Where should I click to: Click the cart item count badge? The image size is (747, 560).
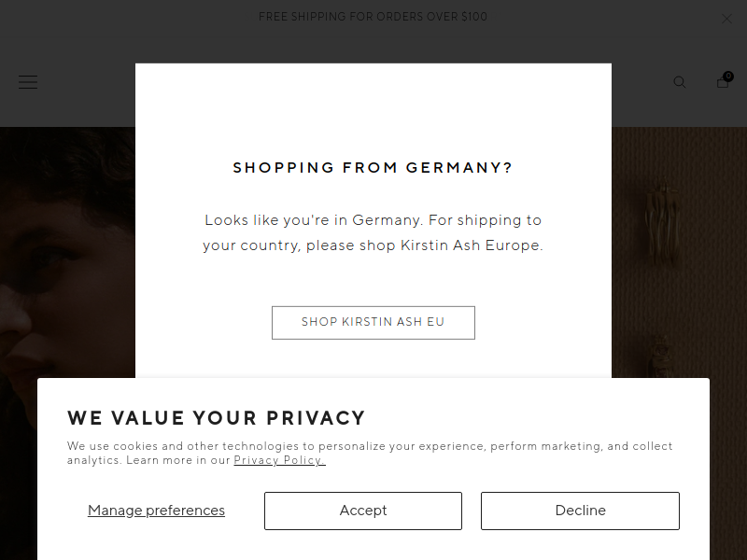(728, 77)
